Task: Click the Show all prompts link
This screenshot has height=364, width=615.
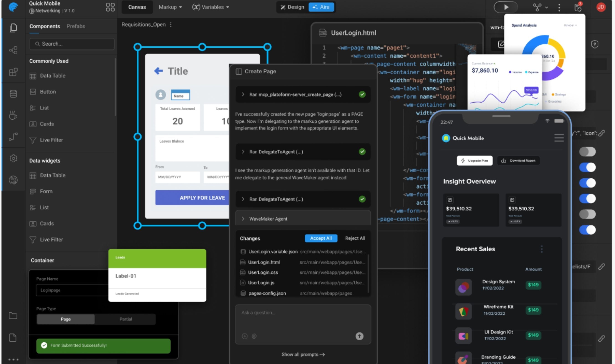Action: tap(303, 354)
